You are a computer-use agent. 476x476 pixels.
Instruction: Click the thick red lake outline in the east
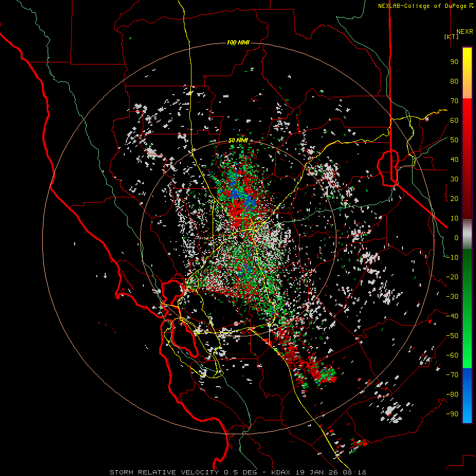tap(388, 168)
